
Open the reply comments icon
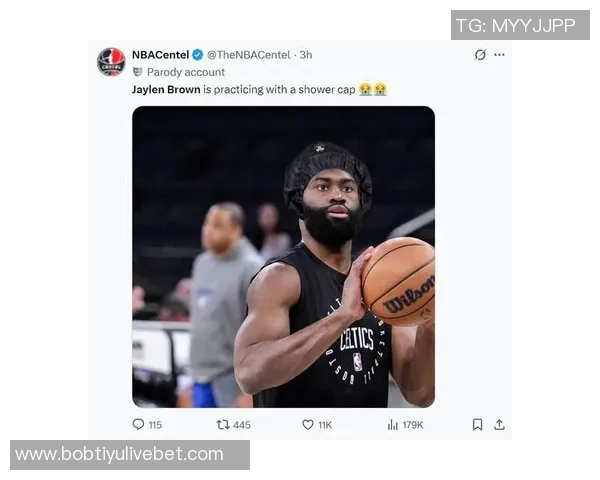[138, 424]
